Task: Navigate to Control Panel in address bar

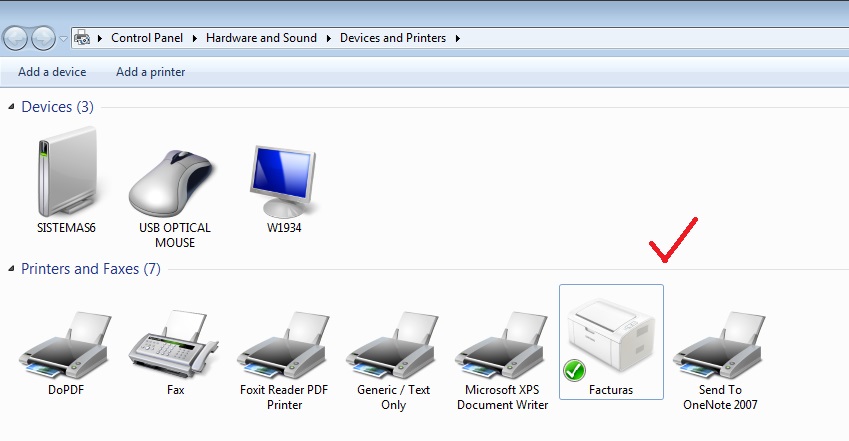Action: (147, 38)
